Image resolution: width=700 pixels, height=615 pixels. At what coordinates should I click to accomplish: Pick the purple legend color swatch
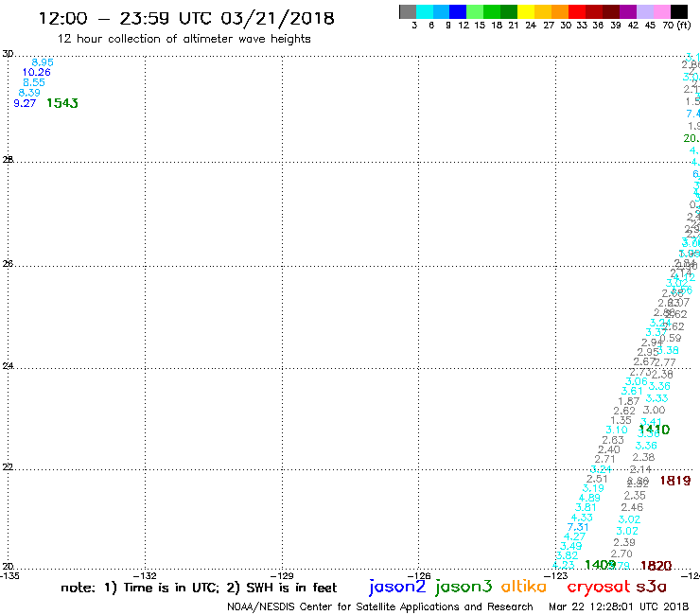[x=628, y=11]
